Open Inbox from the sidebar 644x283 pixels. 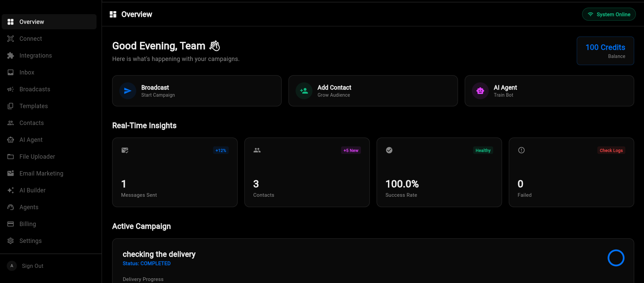27,72
